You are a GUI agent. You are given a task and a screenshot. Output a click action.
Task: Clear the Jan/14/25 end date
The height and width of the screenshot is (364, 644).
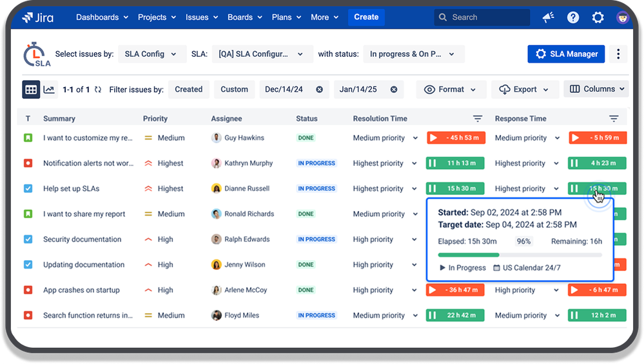click(x=393, y=89)
